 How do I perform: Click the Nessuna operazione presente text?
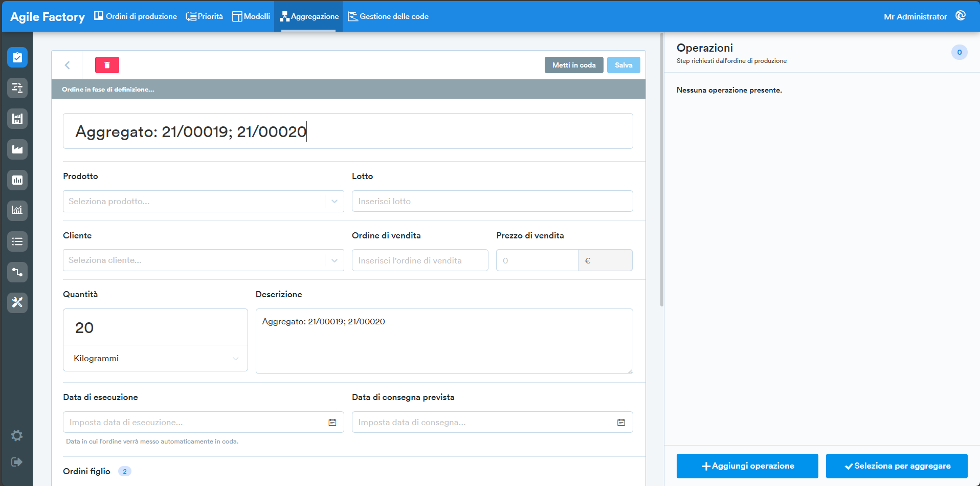(729, 90)
